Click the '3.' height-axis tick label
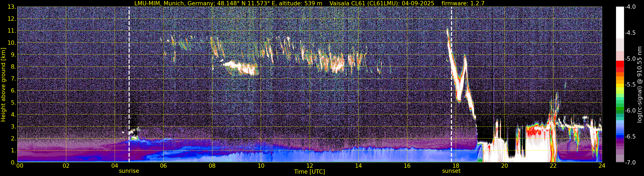 (x=13, y=127)
